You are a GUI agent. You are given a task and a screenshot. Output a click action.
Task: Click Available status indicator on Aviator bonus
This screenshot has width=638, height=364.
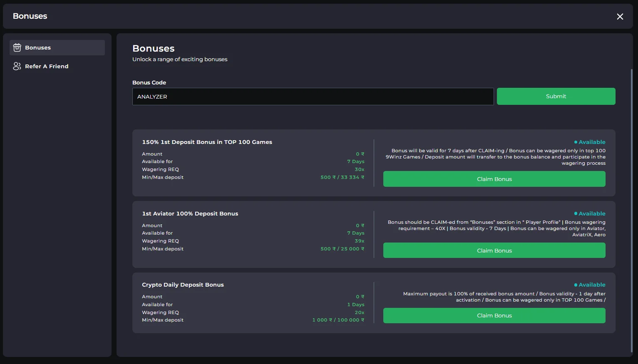(x=590, y=214)
